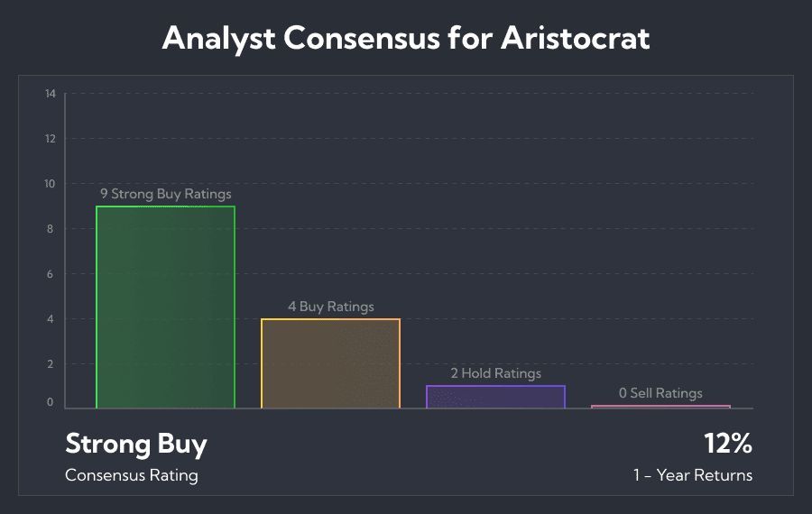The height and width of the screenshot is (514, 812).
Task: Click the y-axis value 10
Action: (x=50, y=184)
